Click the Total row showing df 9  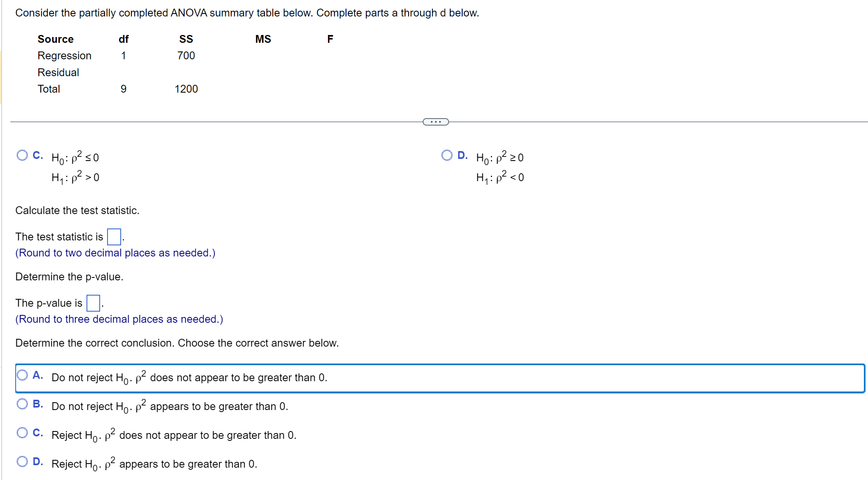[x=49, y=89]
